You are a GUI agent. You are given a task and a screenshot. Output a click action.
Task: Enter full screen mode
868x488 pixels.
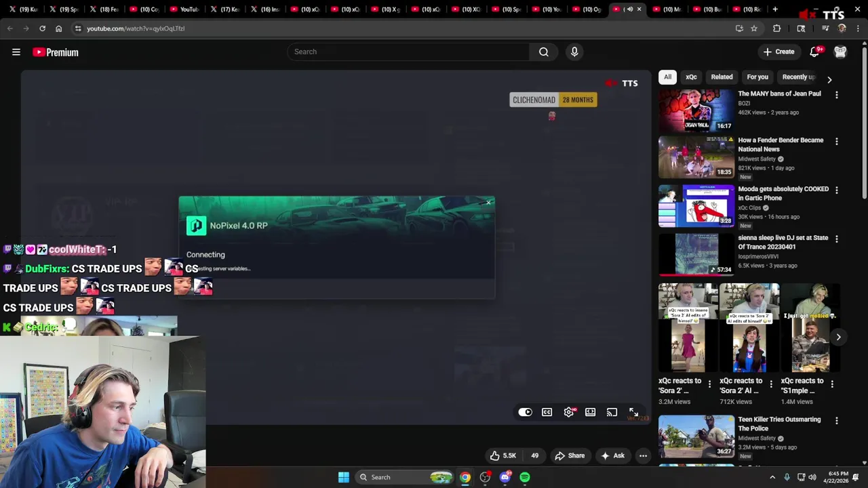[633, 412]
